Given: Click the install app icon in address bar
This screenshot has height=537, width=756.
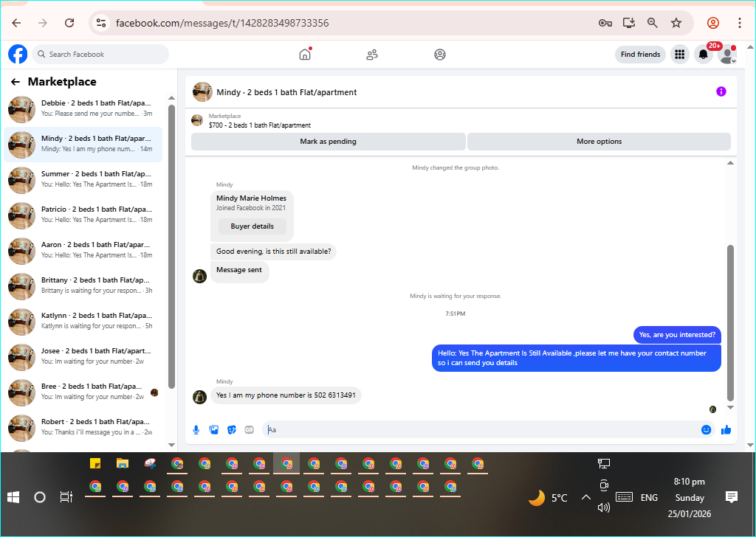Looking at the screenshot, I should [629, 23].
